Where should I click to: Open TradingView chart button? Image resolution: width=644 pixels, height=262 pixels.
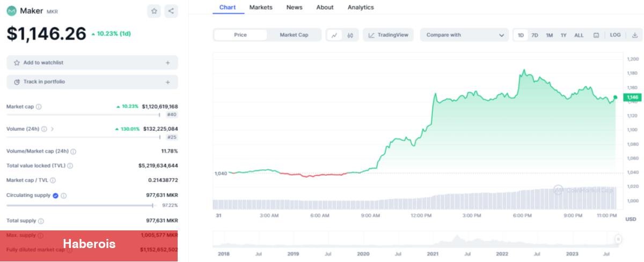[389, 35]
